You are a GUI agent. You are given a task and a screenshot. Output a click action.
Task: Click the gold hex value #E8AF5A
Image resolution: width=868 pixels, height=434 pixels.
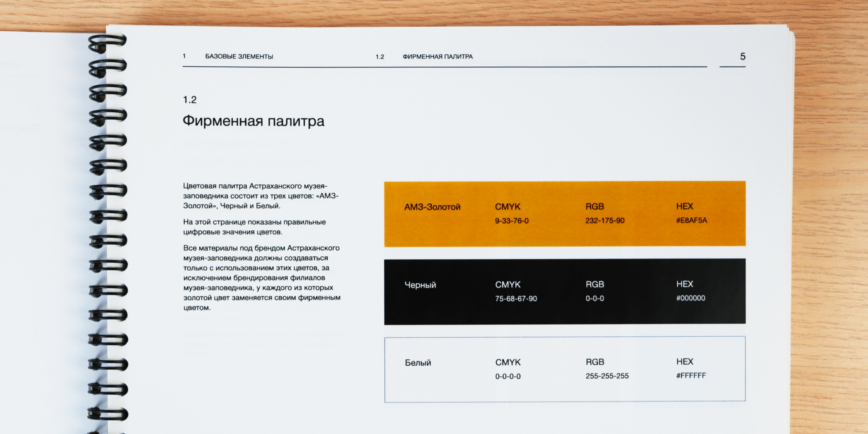tap(691, 220)
